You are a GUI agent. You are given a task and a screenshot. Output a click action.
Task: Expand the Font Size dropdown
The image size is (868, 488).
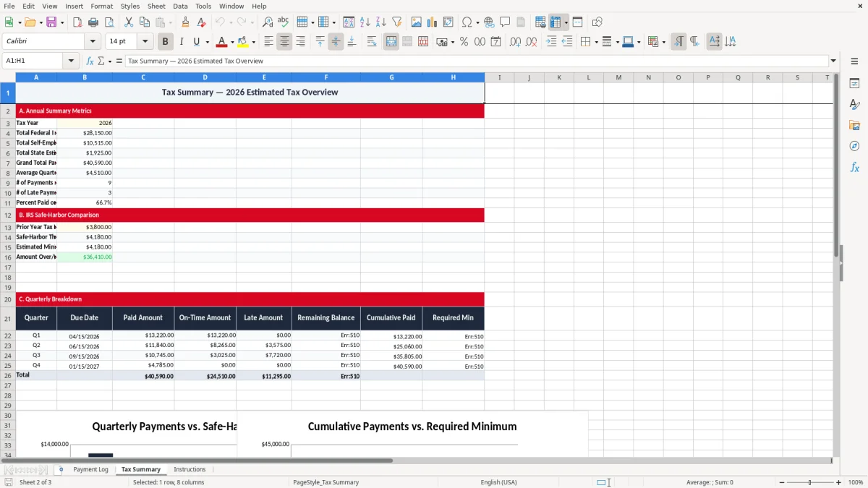point(145,41)
